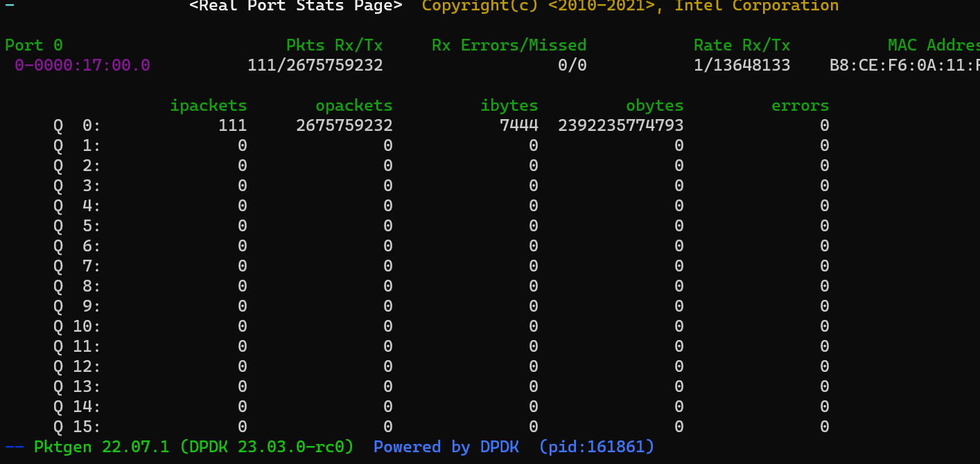Click the ipackets column header

click(x=208, y=105)
